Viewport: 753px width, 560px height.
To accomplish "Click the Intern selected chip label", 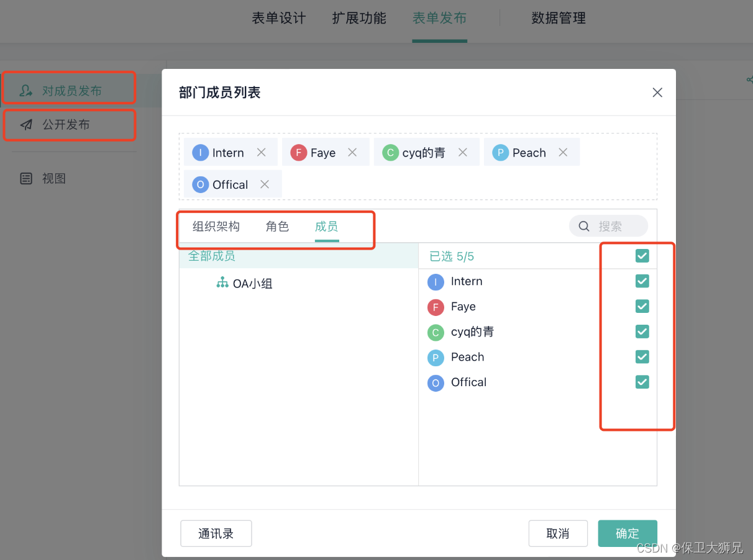I will click(x=228, y=153).
